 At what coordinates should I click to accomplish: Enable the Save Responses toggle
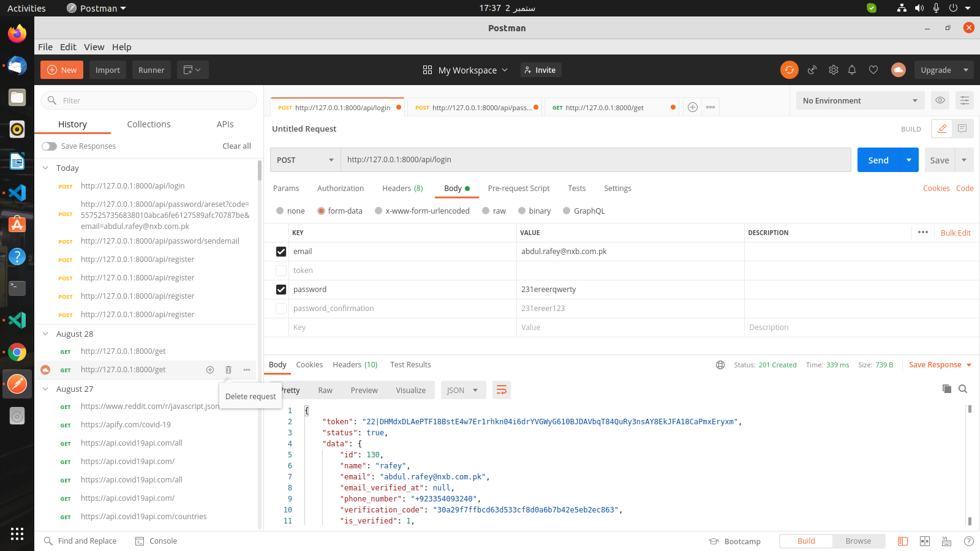49,146
